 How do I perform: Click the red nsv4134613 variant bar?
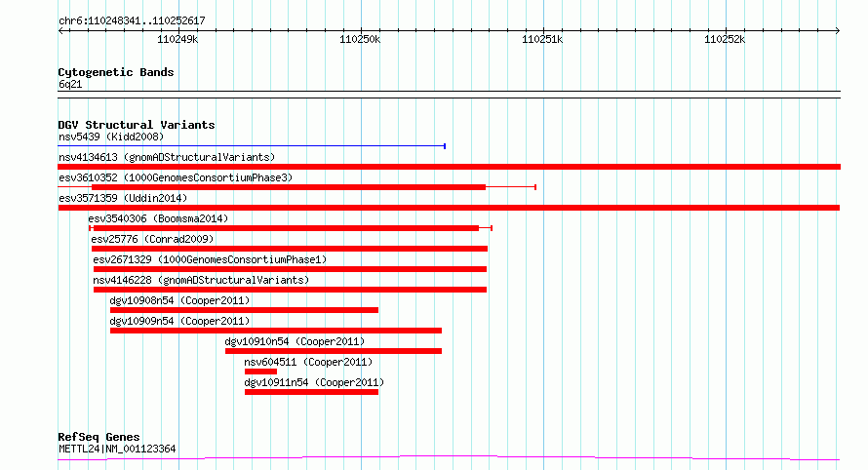(449, 167)
